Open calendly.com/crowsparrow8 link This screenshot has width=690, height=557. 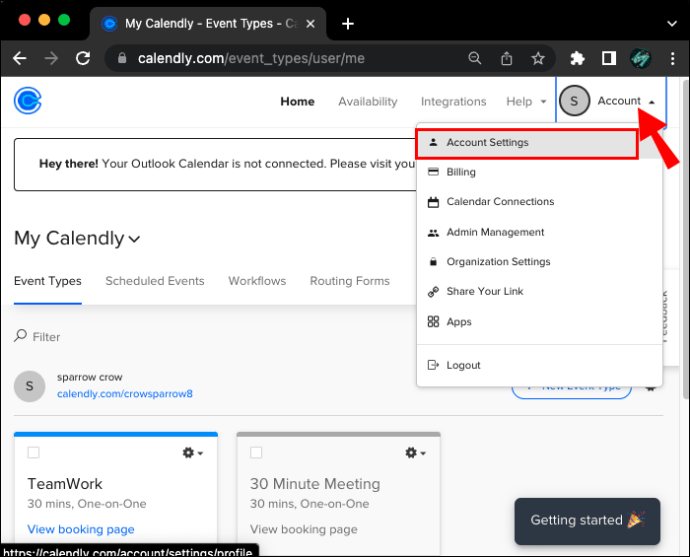pyautogui.click(x=125, y=393)
